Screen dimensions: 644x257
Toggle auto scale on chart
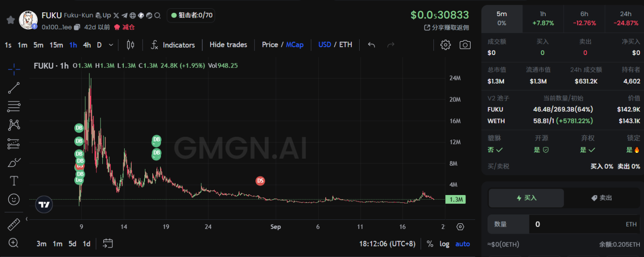click(x=463, y=244)
